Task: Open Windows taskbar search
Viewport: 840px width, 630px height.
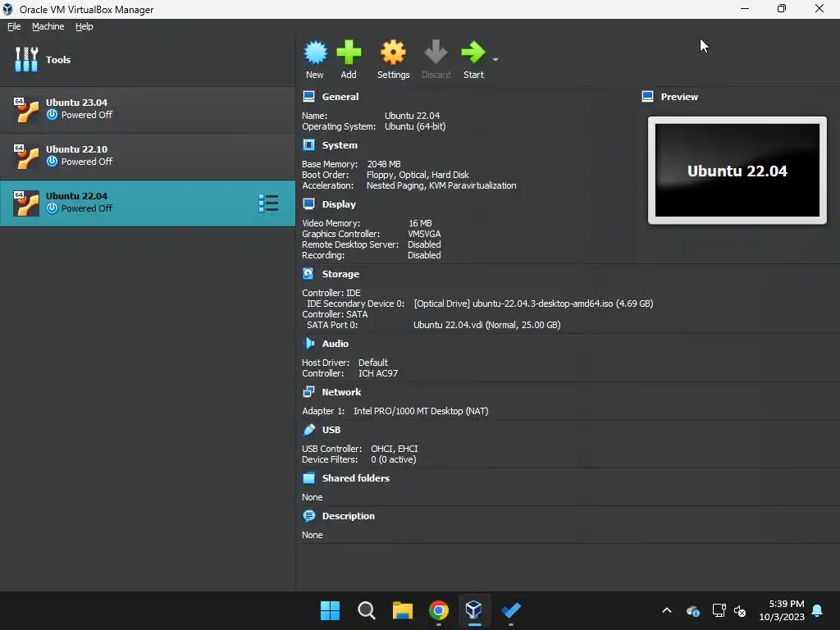Action: pos(367,610)
